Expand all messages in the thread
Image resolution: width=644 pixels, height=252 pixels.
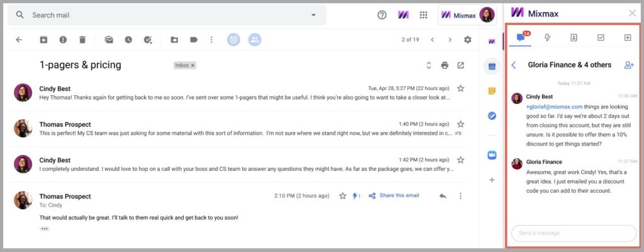[428, 65]
